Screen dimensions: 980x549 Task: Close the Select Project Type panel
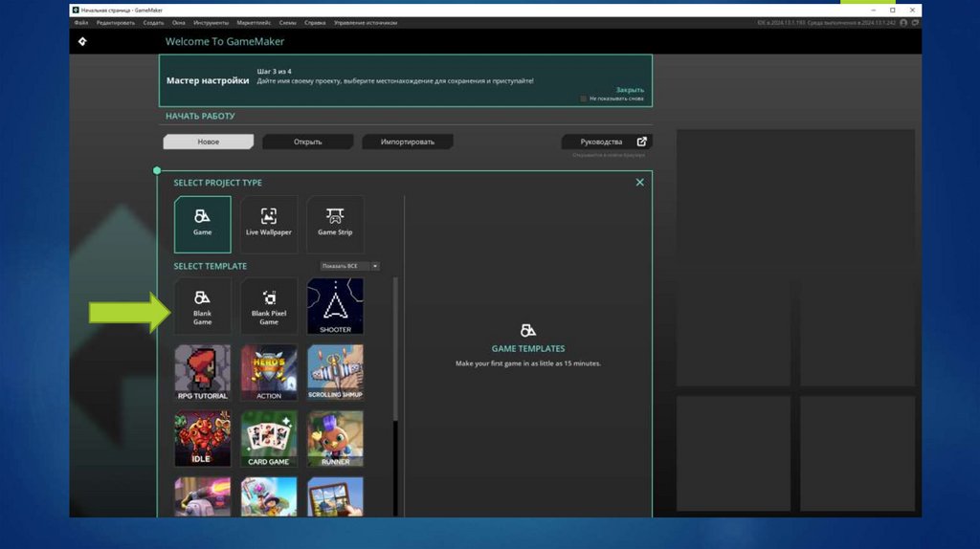[x=640, y=183]
